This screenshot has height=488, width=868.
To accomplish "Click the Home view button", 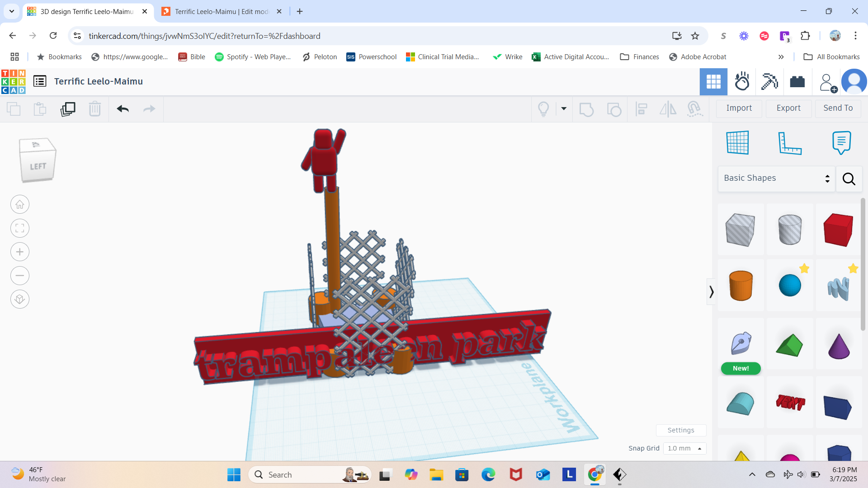I will [x=20, y=205].
